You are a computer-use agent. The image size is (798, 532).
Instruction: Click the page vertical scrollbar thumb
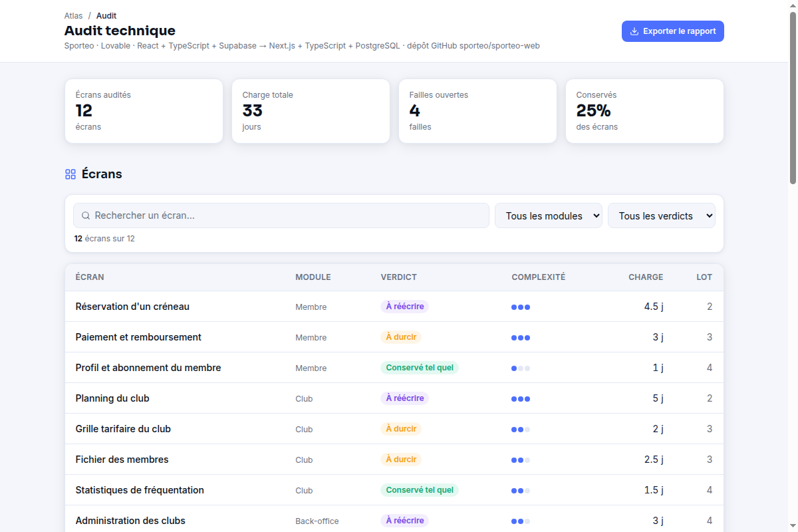coord(793,97)
